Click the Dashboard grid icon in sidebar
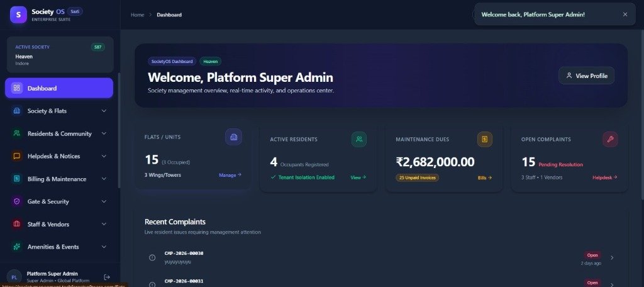 click(17, 88)
